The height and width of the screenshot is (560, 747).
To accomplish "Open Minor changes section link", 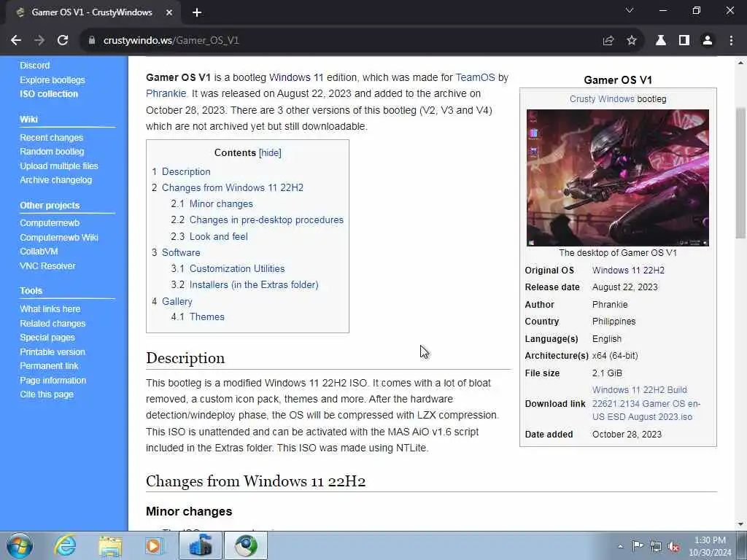I will click(x=221, y=204).
